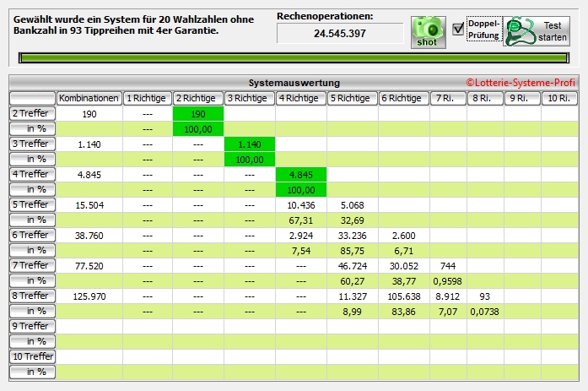
Task: Click the 10 Treffer row header
Action: coord(32,356)
